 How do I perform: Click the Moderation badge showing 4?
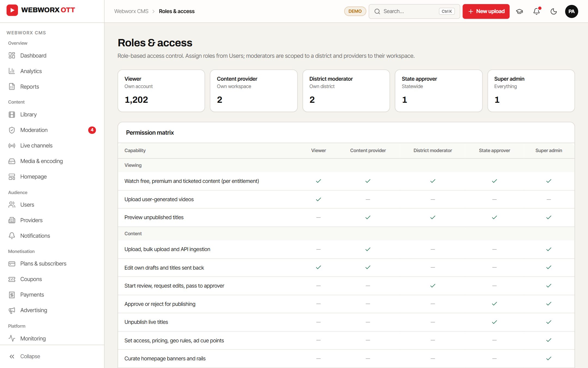coord(92,130)
